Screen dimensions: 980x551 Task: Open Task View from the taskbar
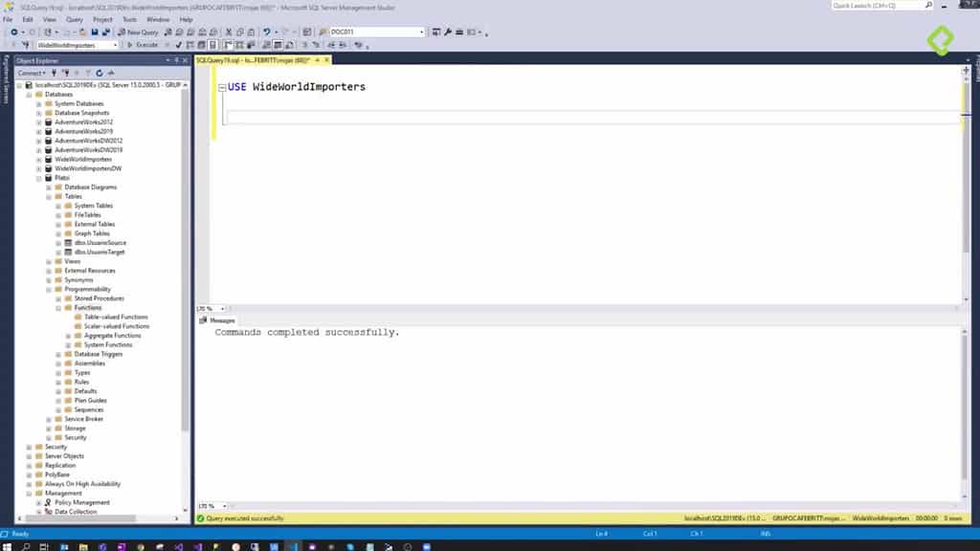(x=44, y=546)
